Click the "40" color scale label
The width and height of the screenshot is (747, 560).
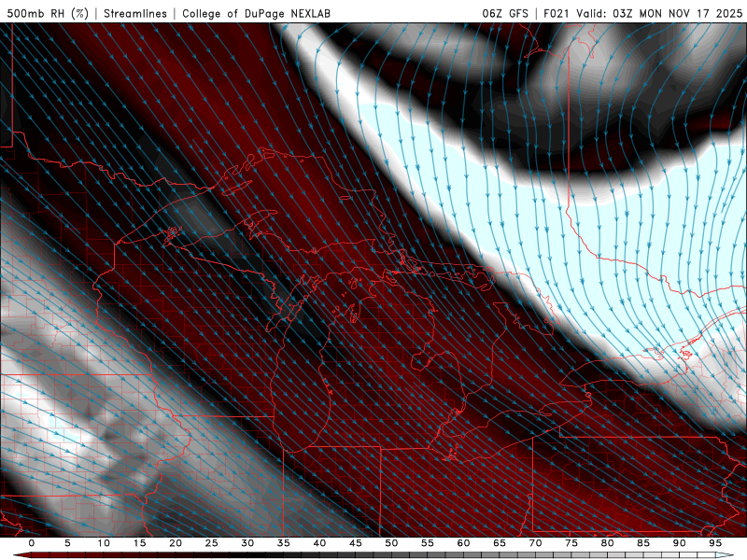coord(319,543)
